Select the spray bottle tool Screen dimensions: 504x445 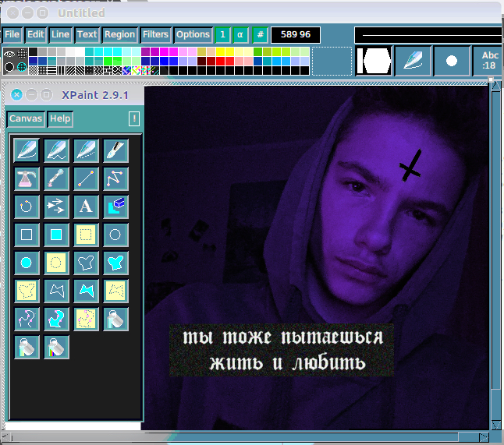(x=27, y=178)
